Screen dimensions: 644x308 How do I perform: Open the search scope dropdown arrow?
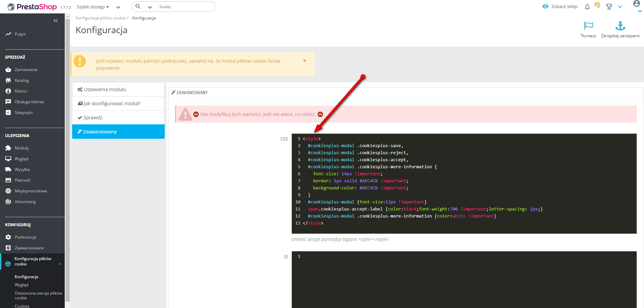pyautogui.click(x=150, y=7)
